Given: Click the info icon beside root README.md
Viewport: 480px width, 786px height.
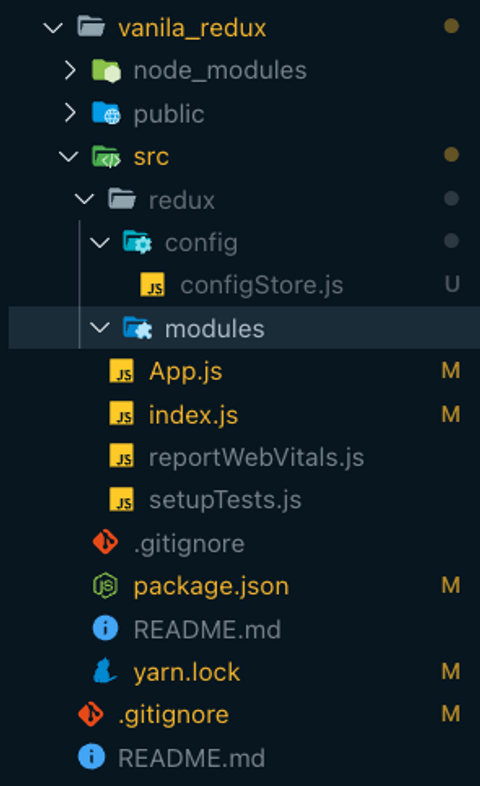Looking at the screenshot, I should pos(92,757).
